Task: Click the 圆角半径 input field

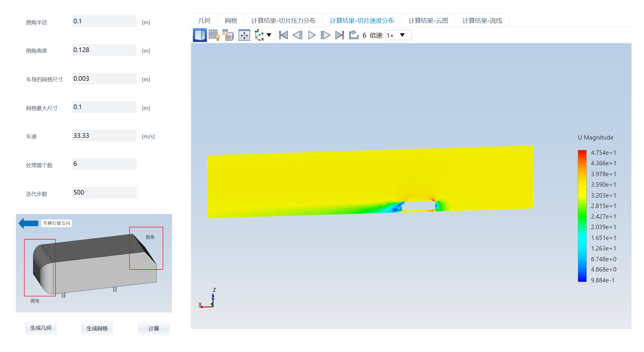Action: point(104,21)
